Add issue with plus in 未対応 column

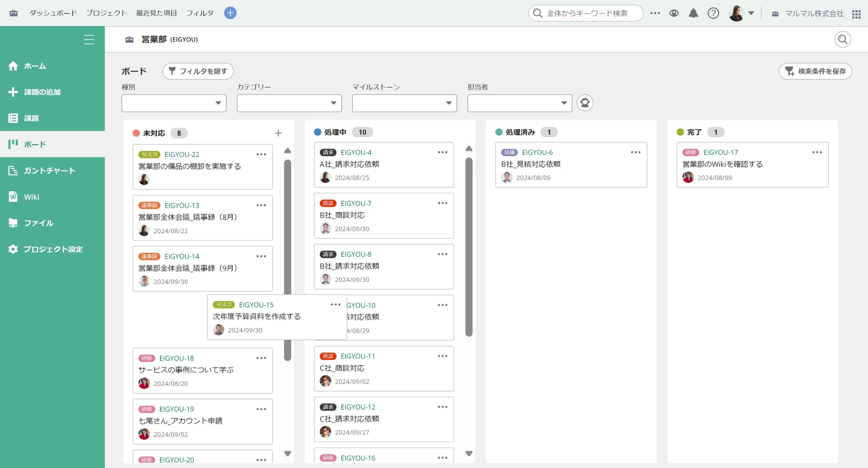point(278,133)
